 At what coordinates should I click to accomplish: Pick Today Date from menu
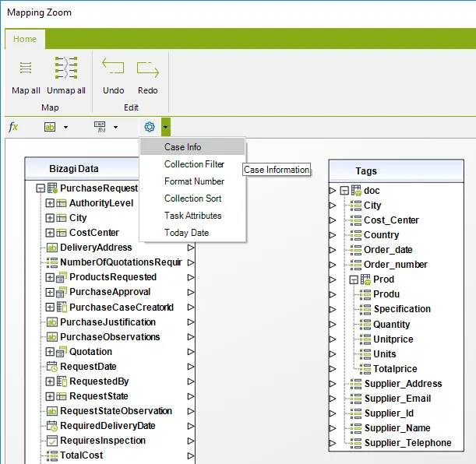click(192, 233)
